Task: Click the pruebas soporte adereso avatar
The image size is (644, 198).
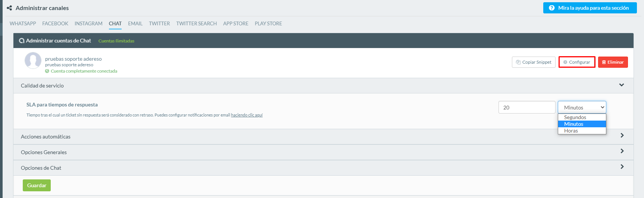Action: point(33,60)
